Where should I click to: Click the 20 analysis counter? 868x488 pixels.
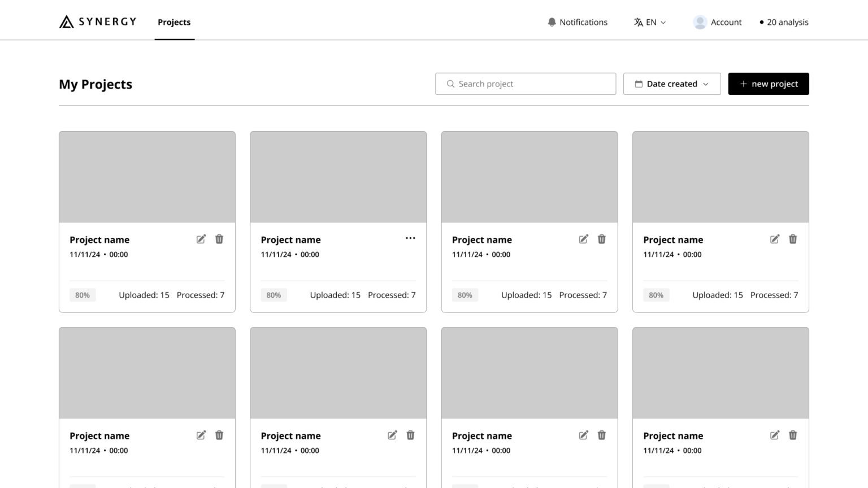[x=784, y=22]
